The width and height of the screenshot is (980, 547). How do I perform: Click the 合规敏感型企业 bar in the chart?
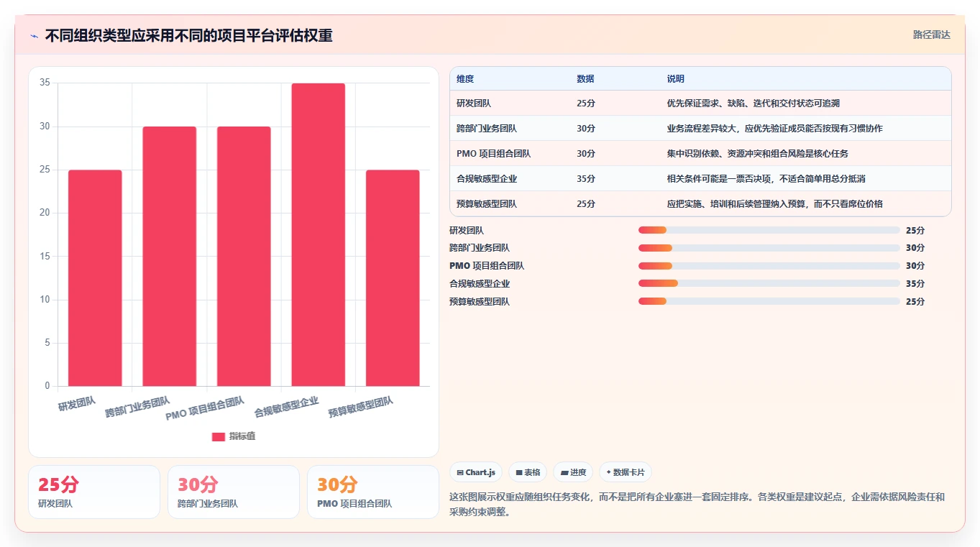[319, 235]
